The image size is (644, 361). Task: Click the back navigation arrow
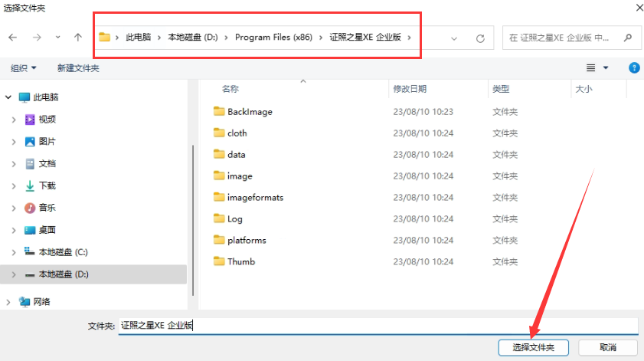(x=12, y=37)
